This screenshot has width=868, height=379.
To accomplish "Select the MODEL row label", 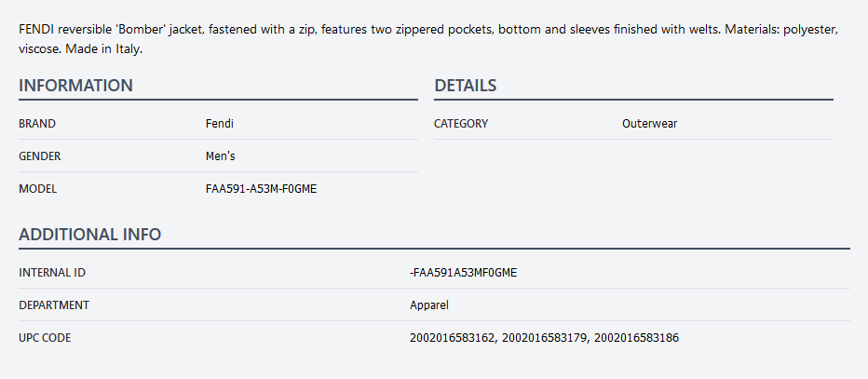I will point(38,189).
